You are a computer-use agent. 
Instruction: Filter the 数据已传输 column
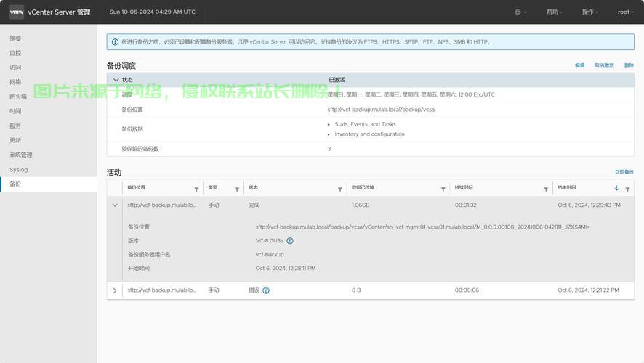443,189
